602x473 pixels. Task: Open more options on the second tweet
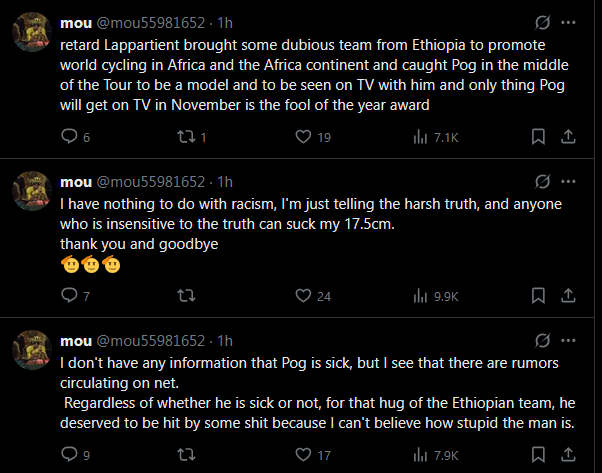pyautogui.click(x=569, y=181)
